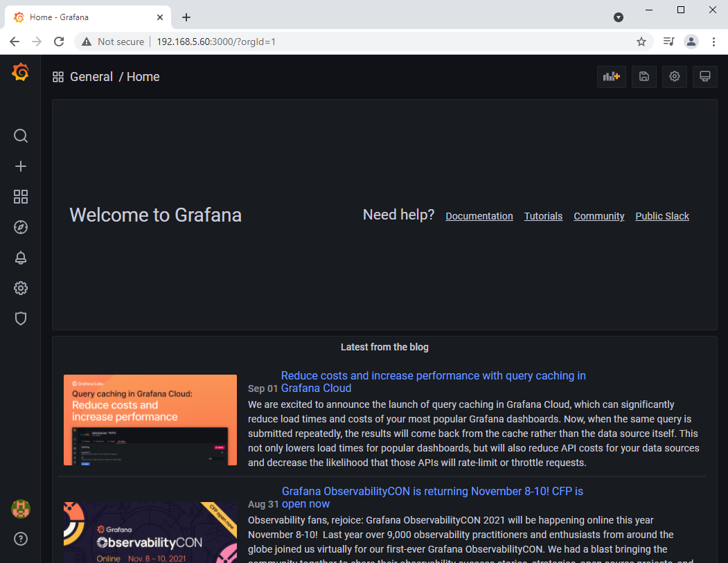The image size is (728, 563).
Task: Go back with browser back arrow
Action: (15, 42)
